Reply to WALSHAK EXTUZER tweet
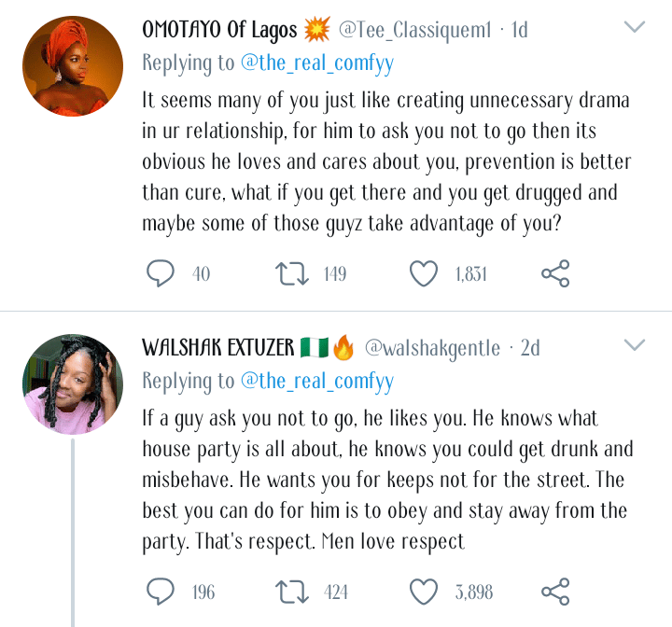The image size is (672, 627). click(x=161, y=592)
